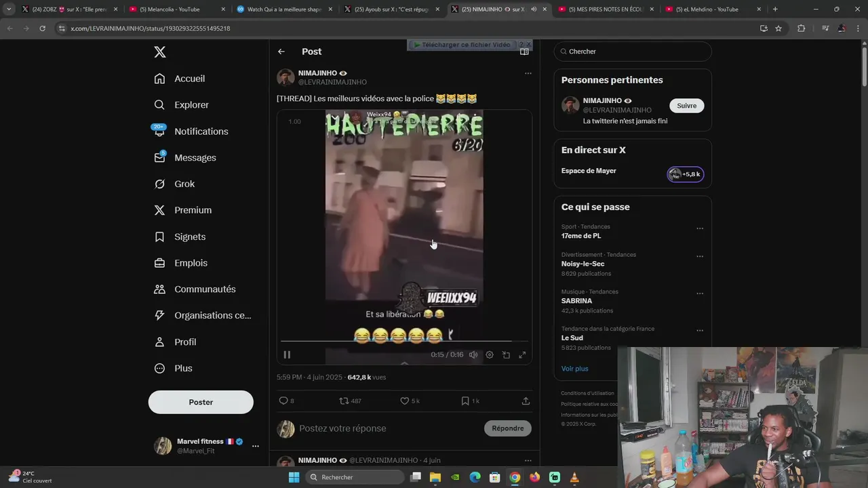The image size is (868, 488).
Task: Toggle video picture-in-picture mode
Action: coord(506,354)
